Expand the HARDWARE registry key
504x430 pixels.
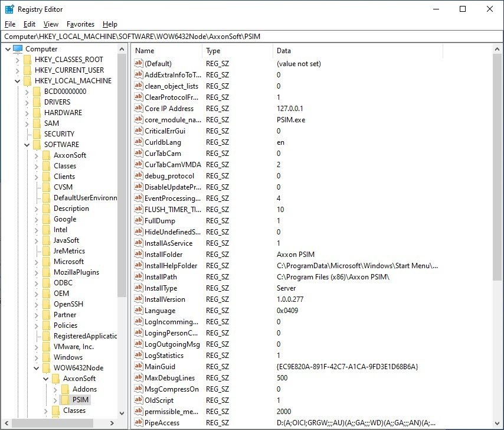point(27,113)
